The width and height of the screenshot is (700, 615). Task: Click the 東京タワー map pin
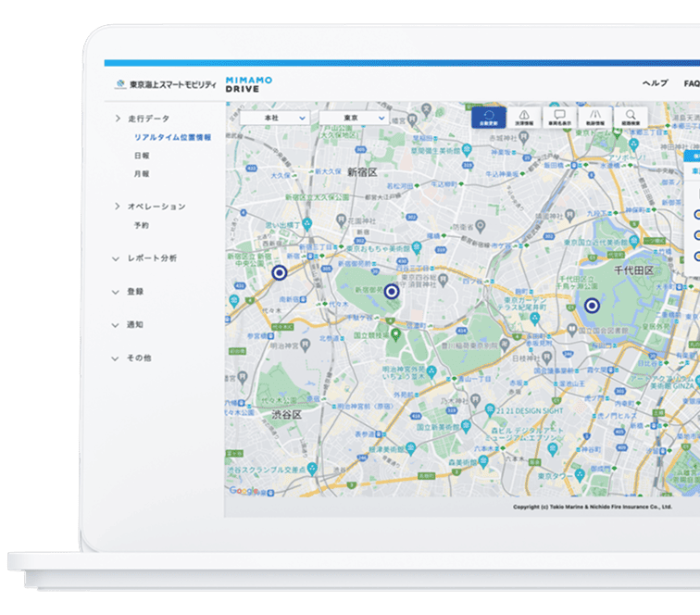(580, 475)
